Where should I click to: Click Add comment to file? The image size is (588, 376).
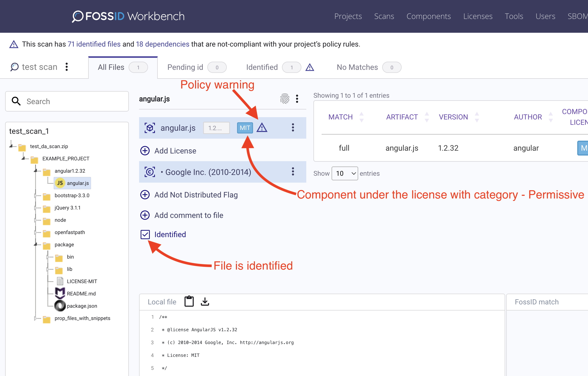pos(189,215)
